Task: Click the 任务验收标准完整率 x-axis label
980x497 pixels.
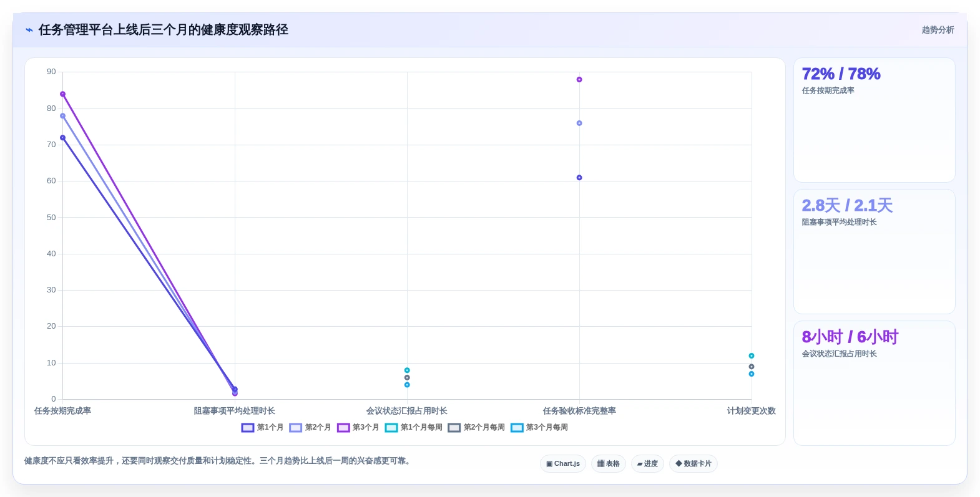Action: coord(579,411)
